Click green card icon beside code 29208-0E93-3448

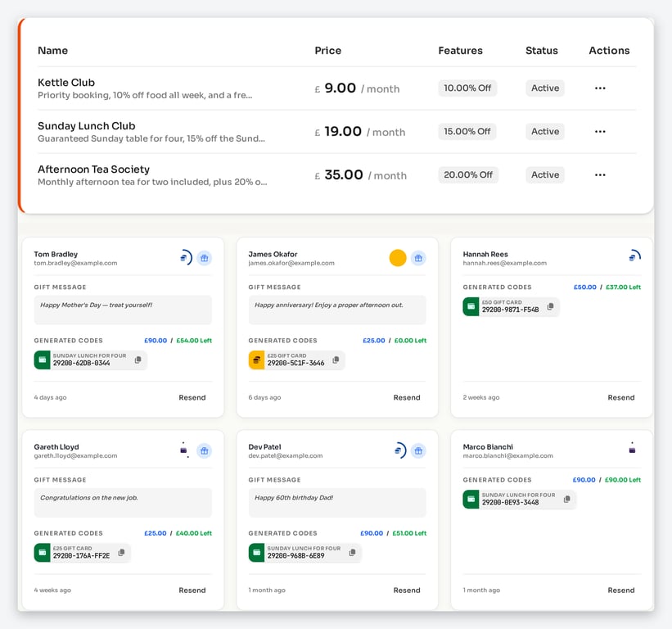[471, 499]
